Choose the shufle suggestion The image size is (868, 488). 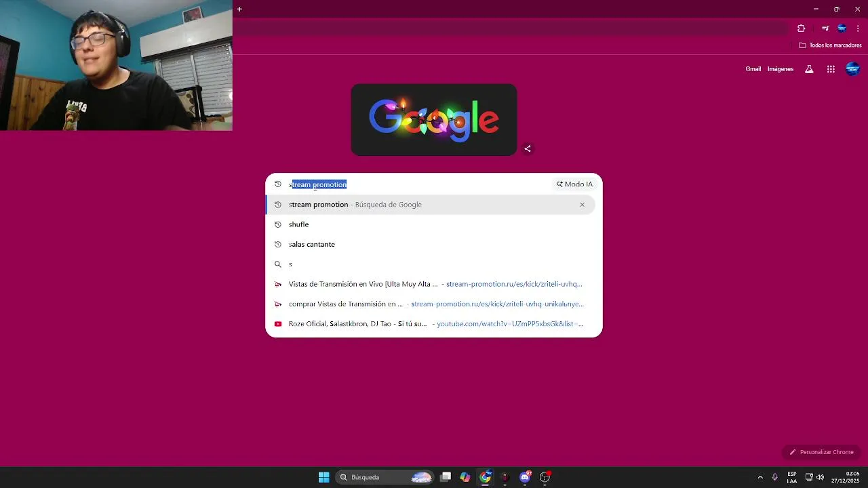[x=431, y=224]
